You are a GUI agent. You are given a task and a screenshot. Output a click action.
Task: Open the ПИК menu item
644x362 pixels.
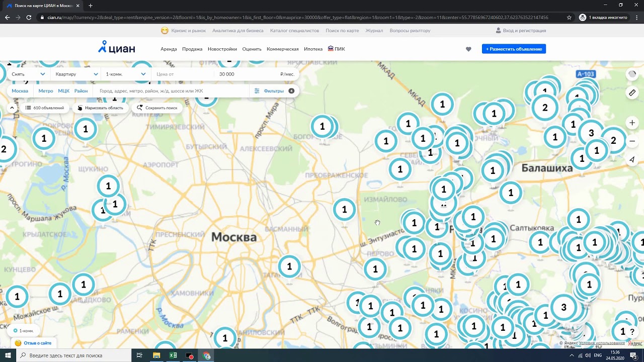click(337, 49)
